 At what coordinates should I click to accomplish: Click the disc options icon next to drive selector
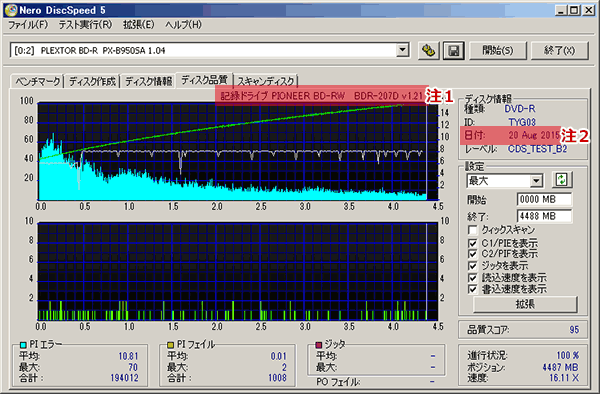(428, 50)
